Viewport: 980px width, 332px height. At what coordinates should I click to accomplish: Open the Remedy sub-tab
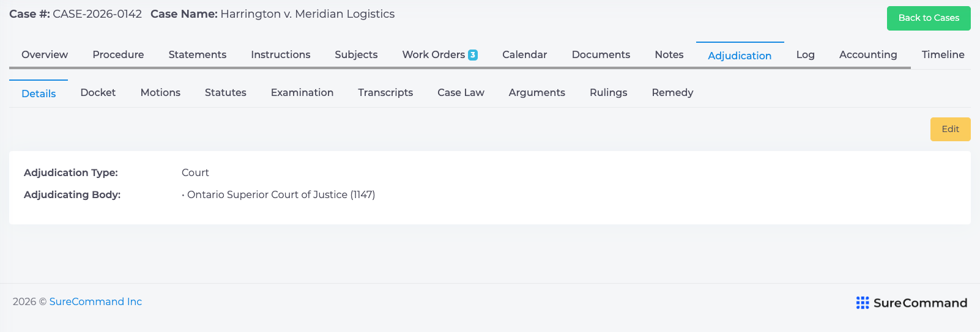pyautogui.click(x=672, y=93)
